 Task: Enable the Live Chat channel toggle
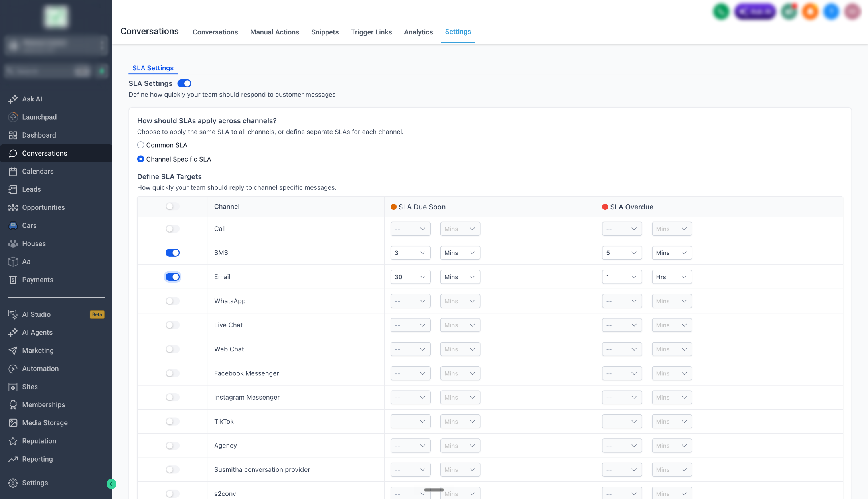[172, 325]
